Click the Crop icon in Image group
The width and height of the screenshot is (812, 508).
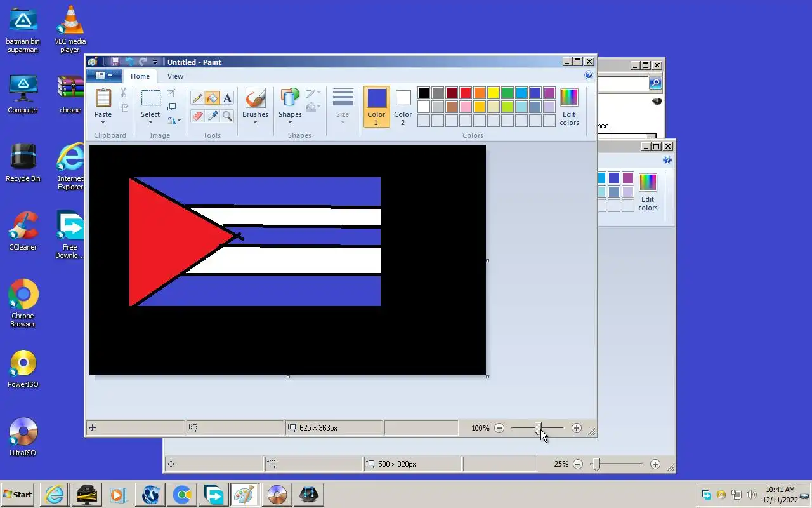click(172, 93)
